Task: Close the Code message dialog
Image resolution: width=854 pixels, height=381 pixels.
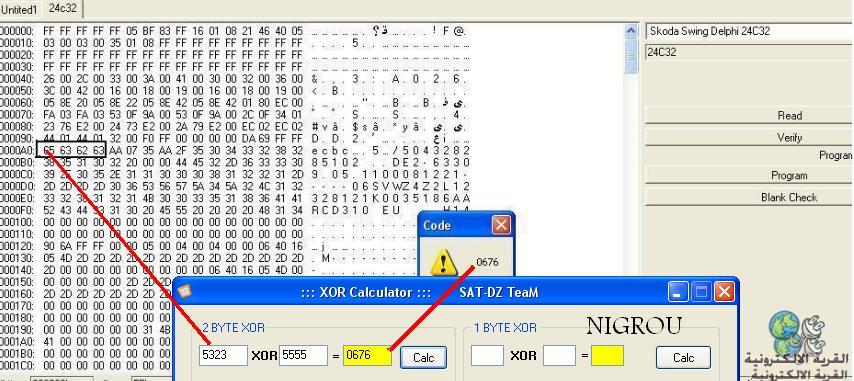Action: coord(501,225)
